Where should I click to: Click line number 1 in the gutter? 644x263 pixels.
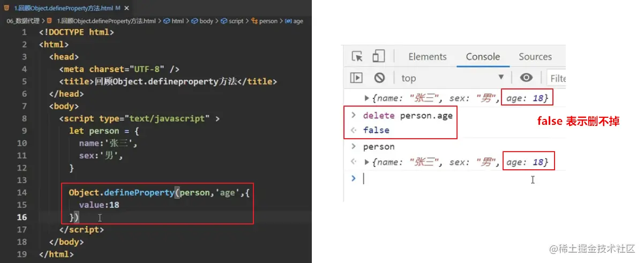(24, 32)
